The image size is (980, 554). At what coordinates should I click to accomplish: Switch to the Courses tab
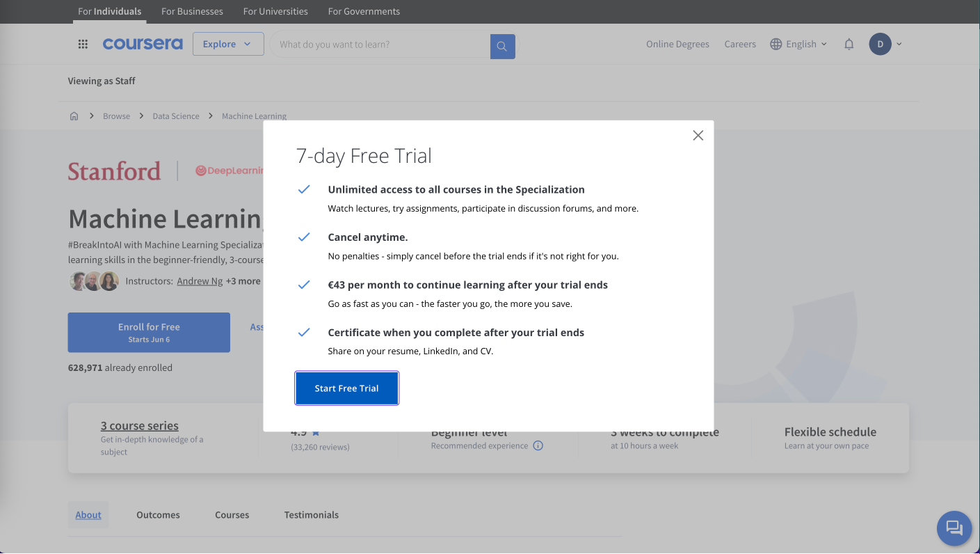click(x=232, y=515)
